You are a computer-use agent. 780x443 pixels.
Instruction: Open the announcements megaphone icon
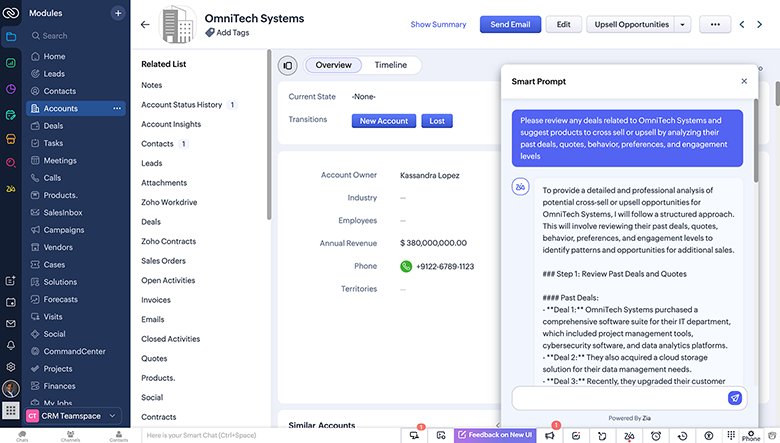pyautogui.click(x=550, y=436)
